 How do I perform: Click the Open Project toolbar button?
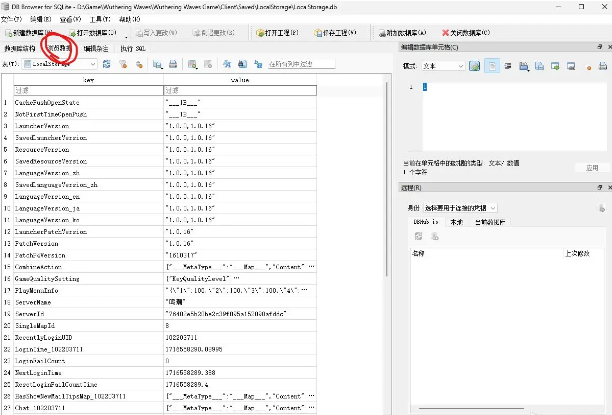tap(286, 33)
